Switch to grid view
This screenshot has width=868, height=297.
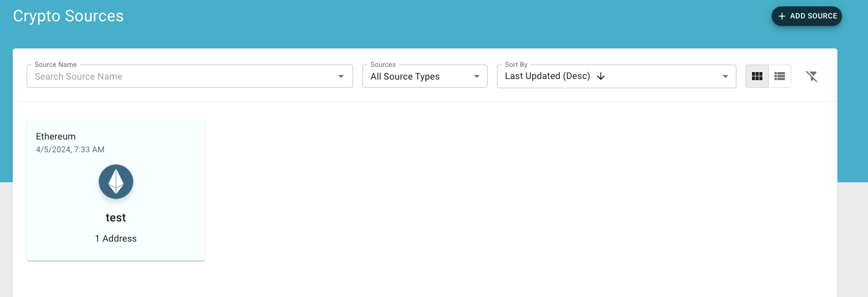tap(757, 76)
